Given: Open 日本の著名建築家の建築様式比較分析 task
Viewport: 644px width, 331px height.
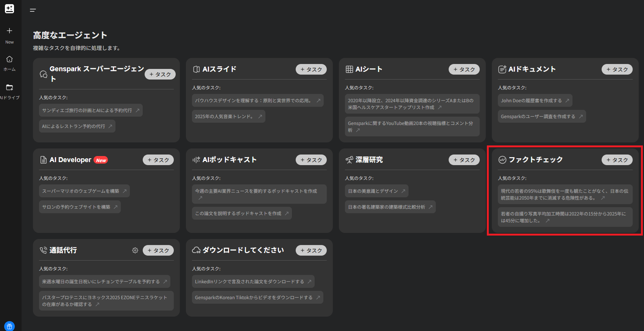Looking at the screenshot, I should (x=390, y=207).
